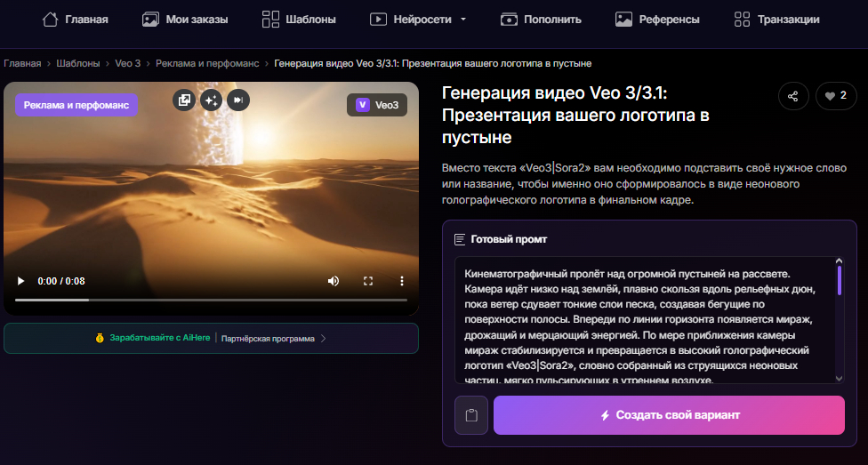
Task: Open Партнёрская программа link
Action: pyautogui.click(x=268, y=338)
